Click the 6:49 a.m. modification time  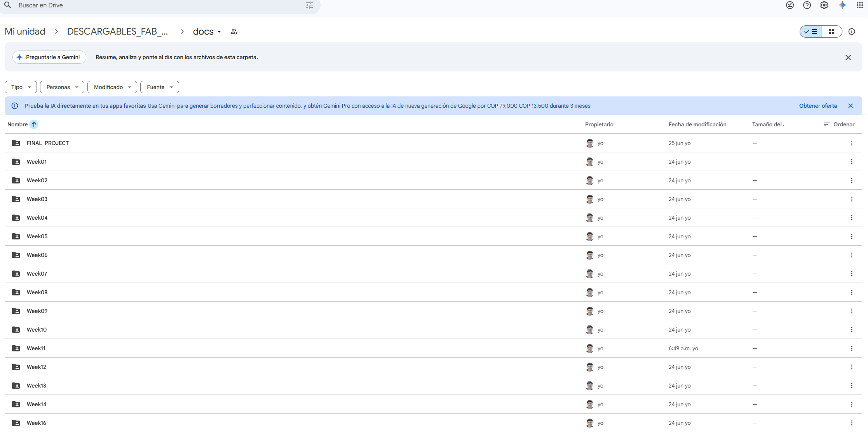coord(683,348)
